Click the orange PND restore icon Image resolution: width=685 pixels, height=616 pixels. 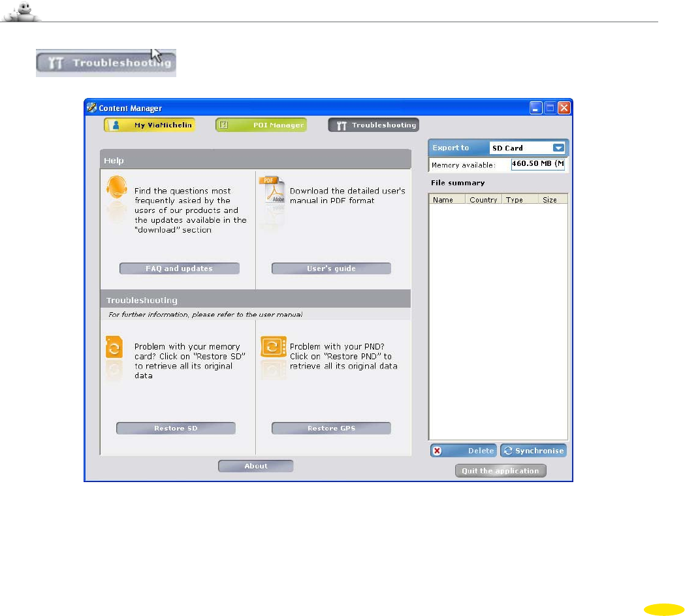274,346
